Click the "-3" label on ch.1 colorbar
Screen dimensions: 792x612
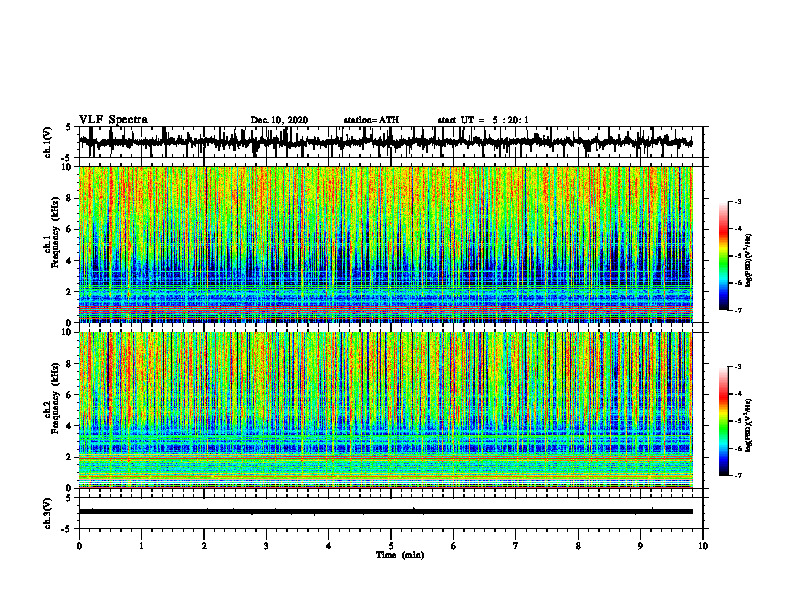[738, 202]
